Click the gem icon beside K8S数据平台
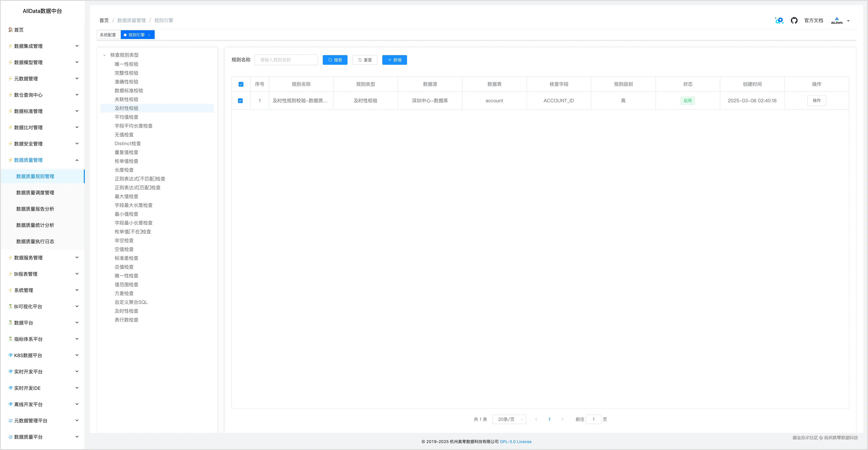The image size is (868, 450). click(x=11, y=355)
